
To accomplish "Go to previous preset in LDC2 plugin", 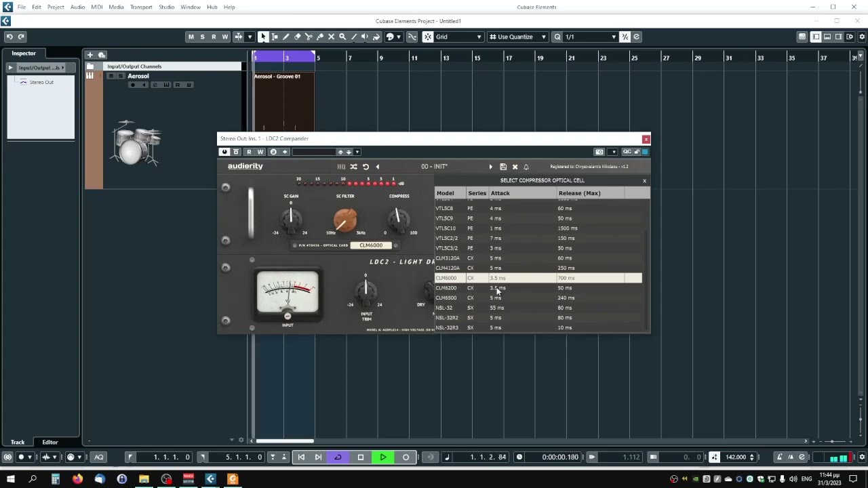I will 378,167.
